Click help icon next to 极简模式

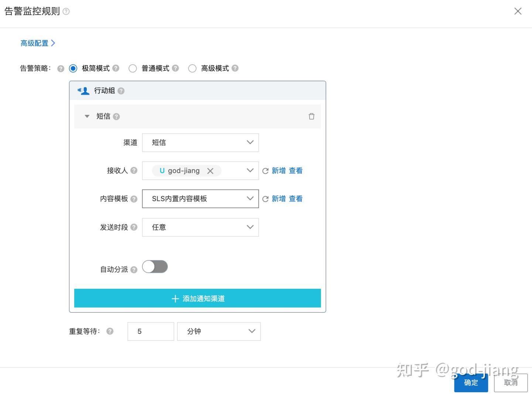(116, 68)
